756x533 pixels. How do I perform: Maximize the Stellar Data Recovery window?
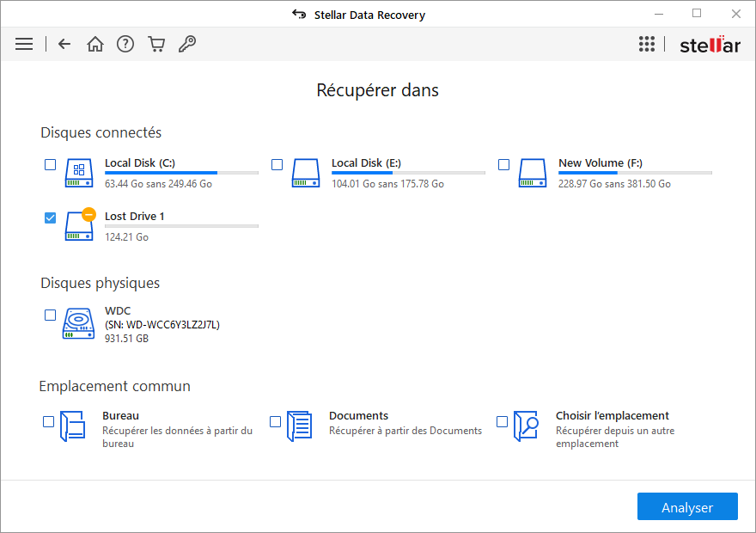697,14
